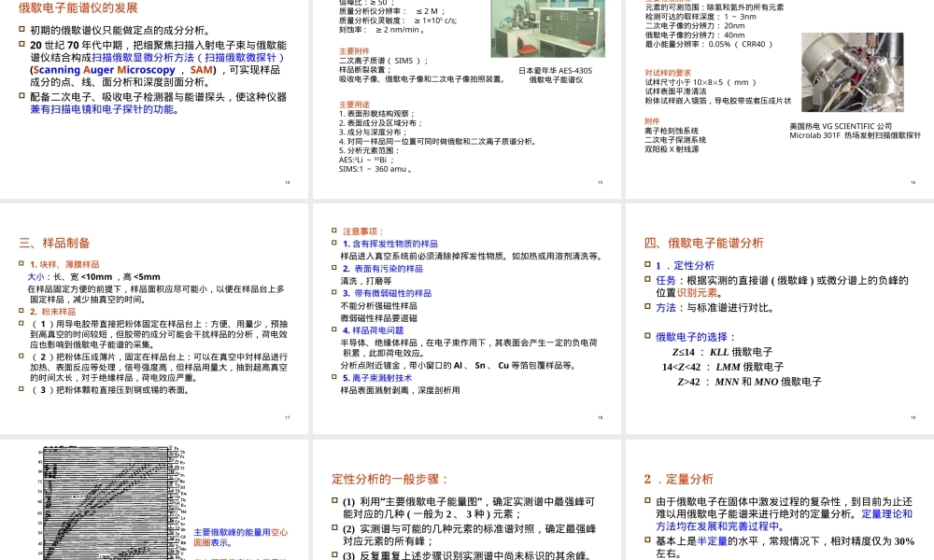The image size is (934, 560).
Task: Click the bullet 1. 块样、薄膜样品
Action: click(x=64, y=264)
